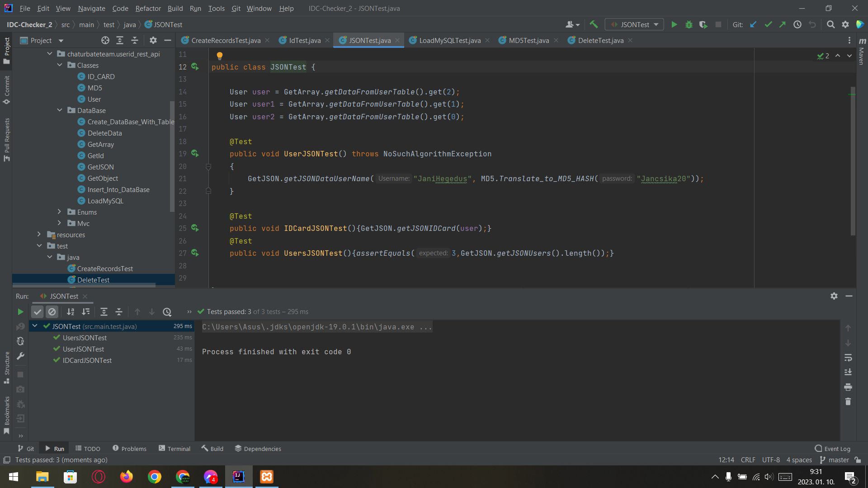Open the Refactor menu

[148, 8]
